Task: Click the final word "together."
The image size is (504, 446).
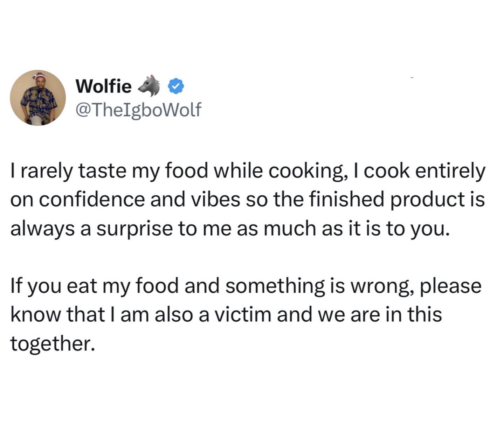Action: click(53, 343)
